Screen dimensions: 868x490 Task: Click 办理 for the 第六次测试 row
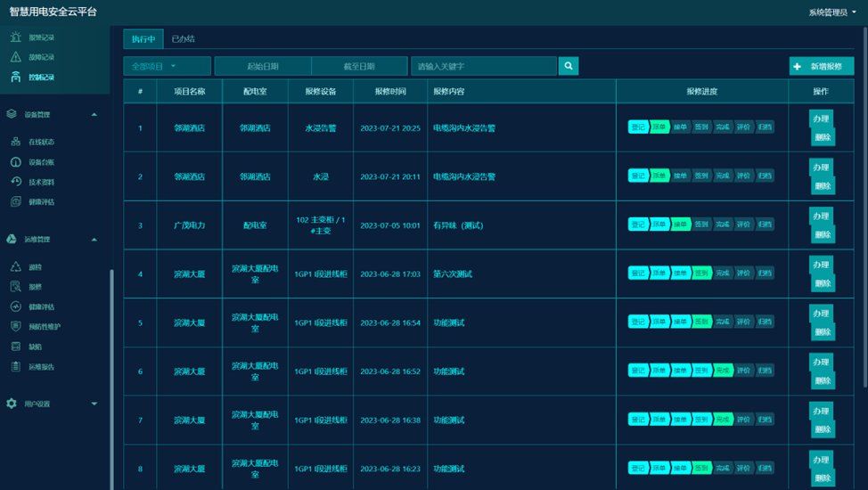point(821,265)
